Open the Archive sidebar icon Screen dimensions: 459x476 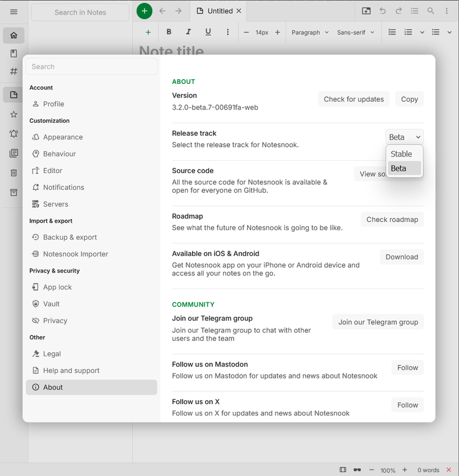pyautogui.click(x=14, y=192)
